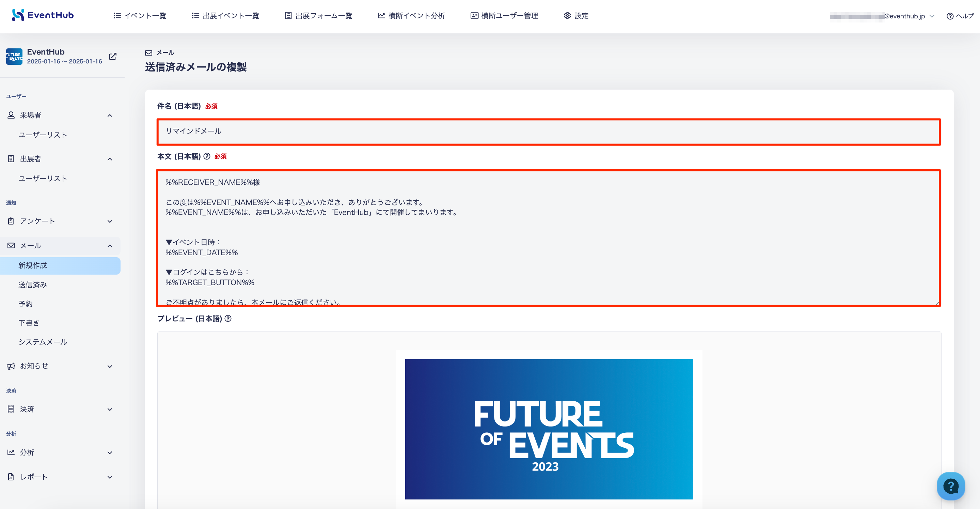The width and height of the screenshot is (980, 509).
Task: Click the 送信済みメールの複製 page heading
Action: point(196,67)
